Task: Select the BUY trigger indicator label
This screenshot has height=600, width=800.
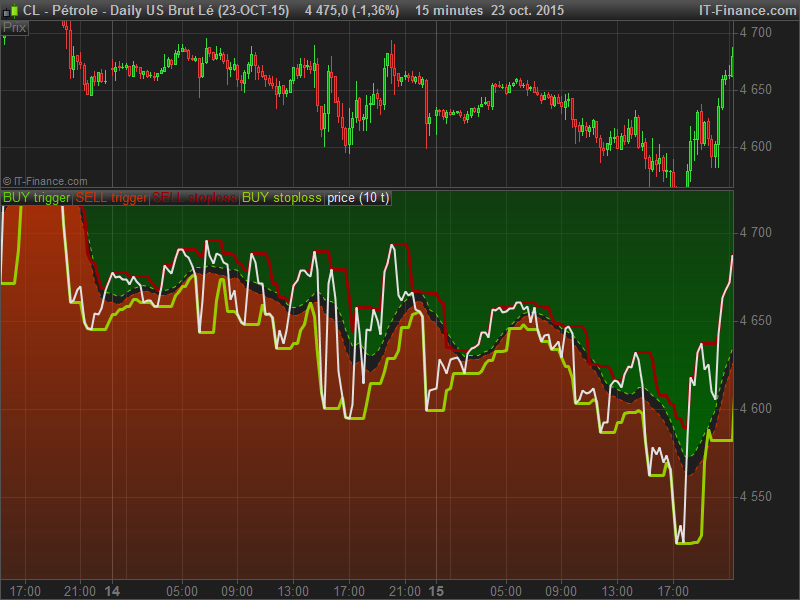Action: point(37,198)
